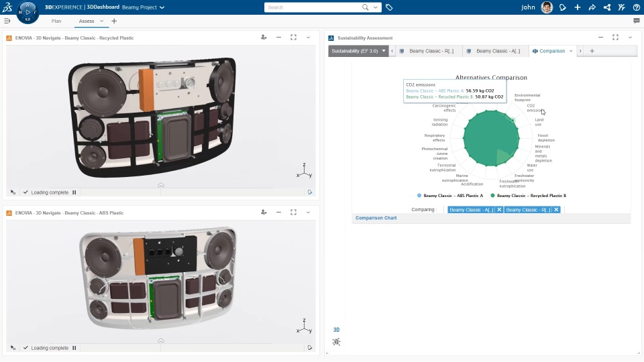The height and width of the screenshot is (362, 644).
Task: Open Sustainability Assessment widget menu chevron
Action: (x=630, y=38)
